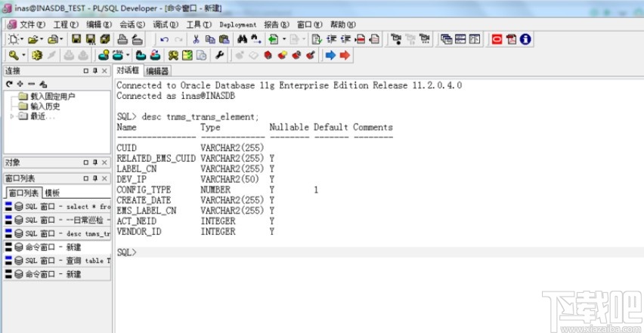This screenshot has height=333, width=644.
Task: Click the Find binoculars icon
Action: [x=243, y=39]
